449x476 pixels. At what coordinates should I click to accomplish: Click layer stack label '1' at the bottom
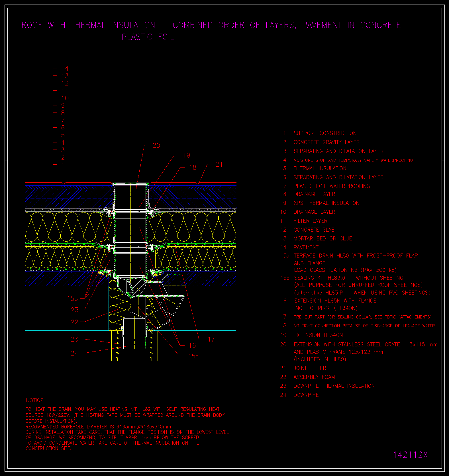[63, 165]
